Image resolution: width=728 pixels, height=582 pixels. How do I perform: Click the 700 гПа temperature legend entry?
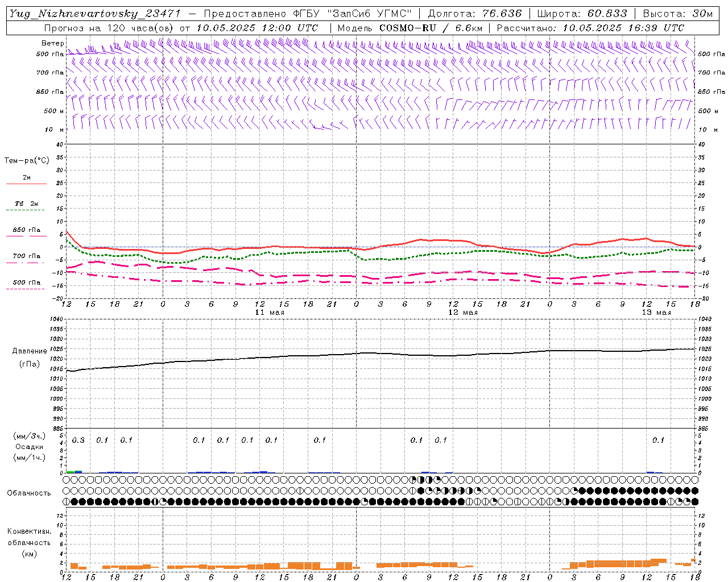(x=27, y=256)
